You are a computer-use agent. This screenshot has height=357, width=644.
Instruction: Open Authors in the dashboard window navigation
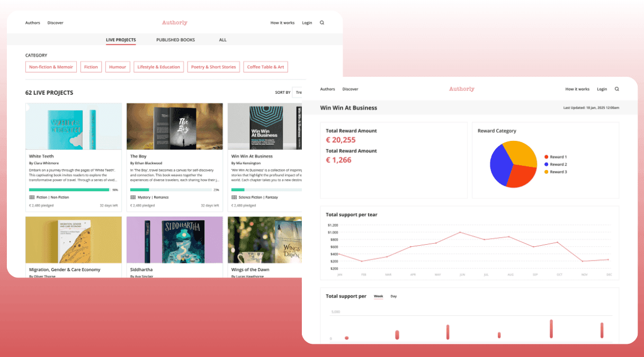(x=328, y=89)
